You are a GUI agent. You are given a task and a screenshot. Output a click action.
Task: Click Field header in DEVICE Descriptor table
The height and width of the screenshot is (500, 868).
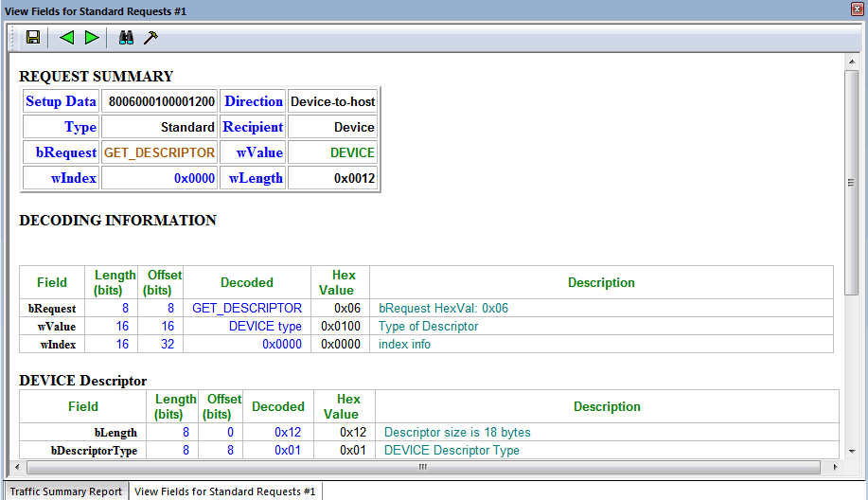click(x=83, y=406)
